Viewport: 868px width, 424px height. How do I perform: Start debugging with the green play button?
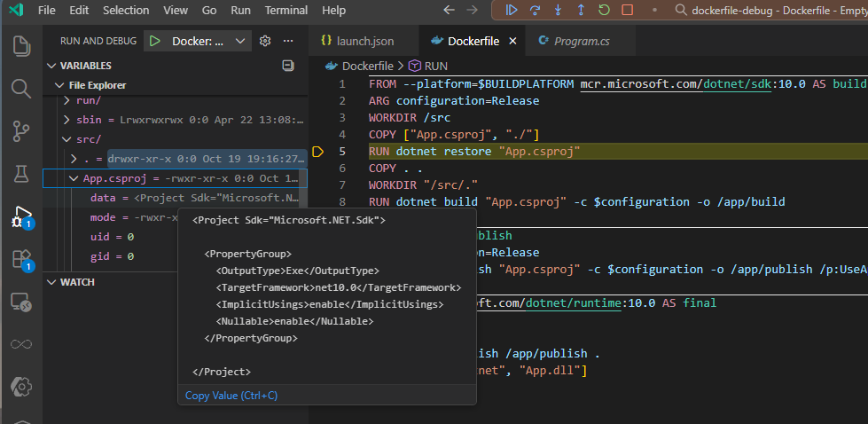pos(155,41)
